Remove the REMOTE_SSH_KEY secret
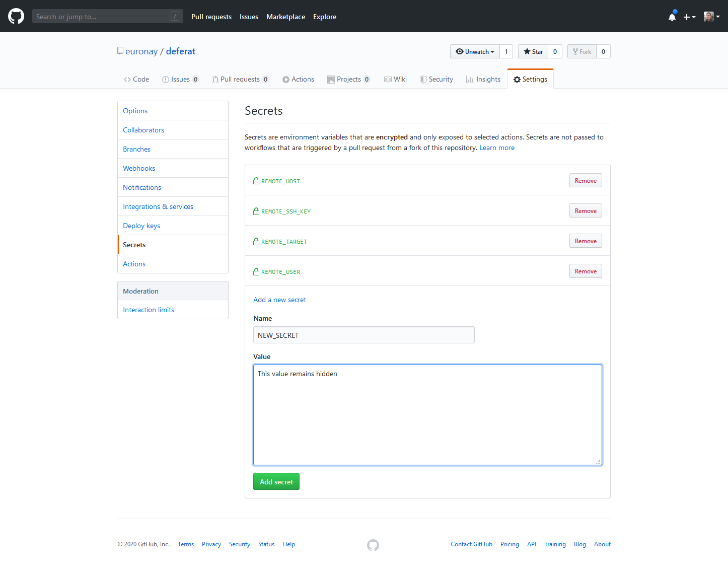 [586, 210]
